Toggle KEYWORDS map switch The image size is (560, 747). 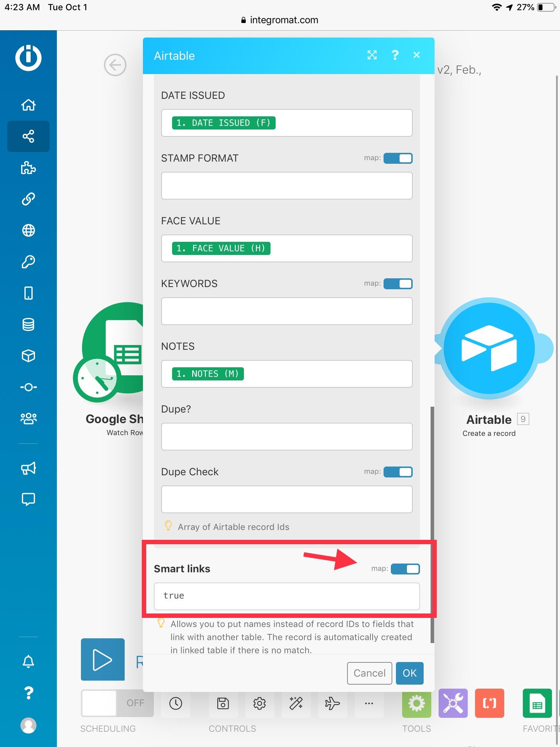point(398,284)
